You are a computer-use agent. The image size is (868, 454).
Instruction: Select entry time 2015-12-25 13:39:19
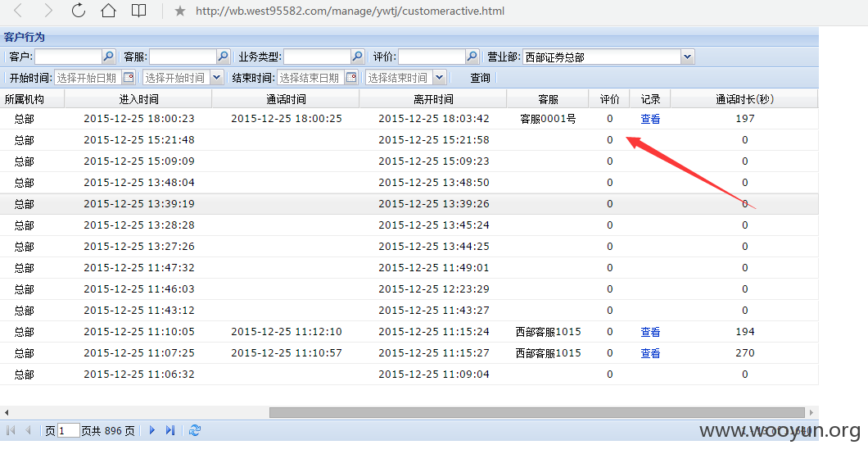(x=139, y=204)
